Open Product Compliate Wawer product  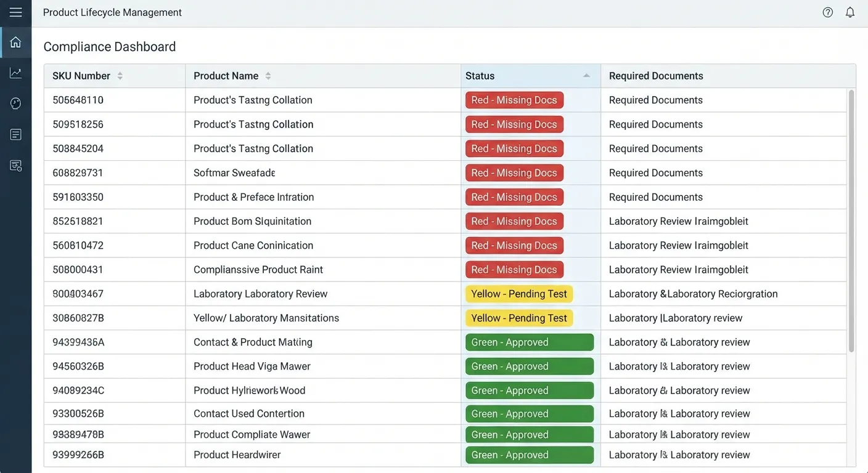[252, 435]
